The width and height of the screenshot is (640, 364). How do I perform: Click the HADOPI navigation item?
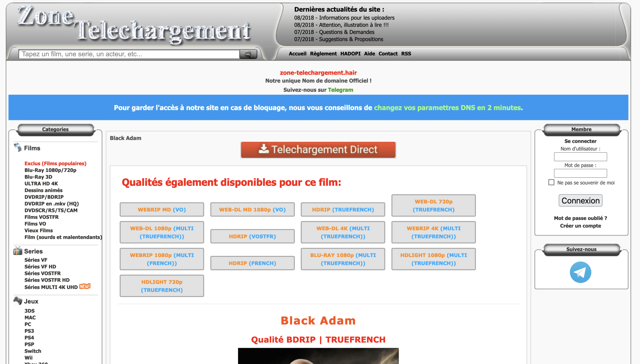pos(350,54)
